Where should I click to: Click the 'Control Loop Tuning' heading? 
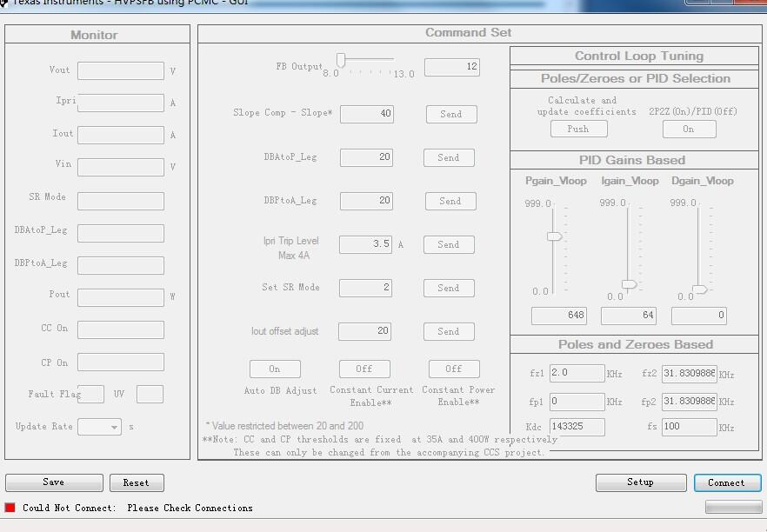[639, 56]
